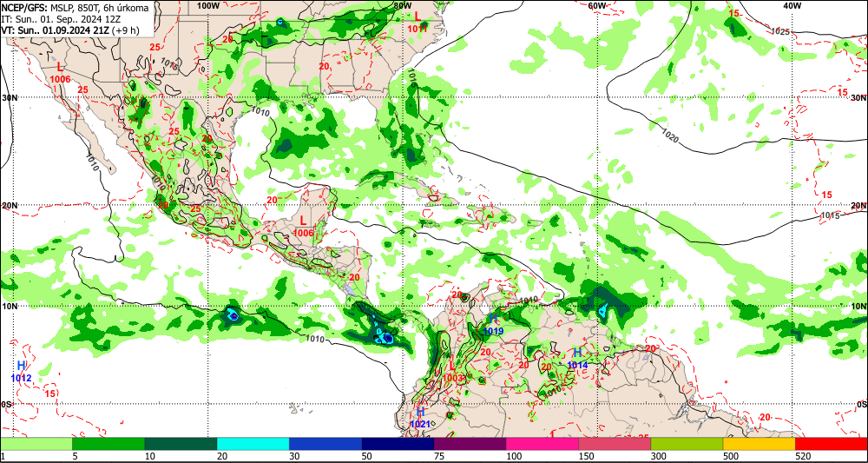Screen dimensions: 868x463
Task: Click the blue "H 1012" high pressure marker
Action: 21,371
